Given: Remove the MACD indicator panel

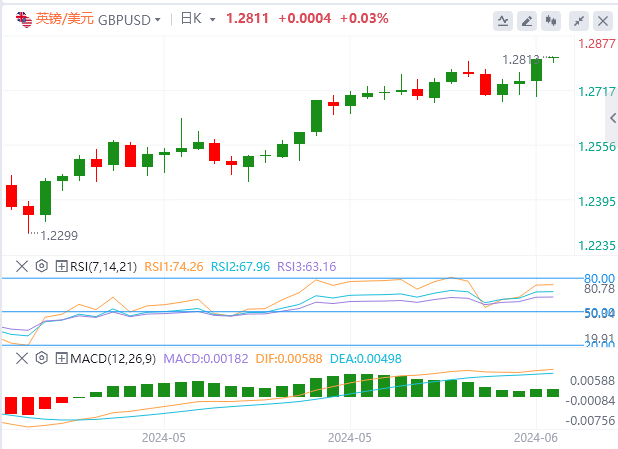Looking at the screenshot, I should pyautogui.click(x=22, y=357).
